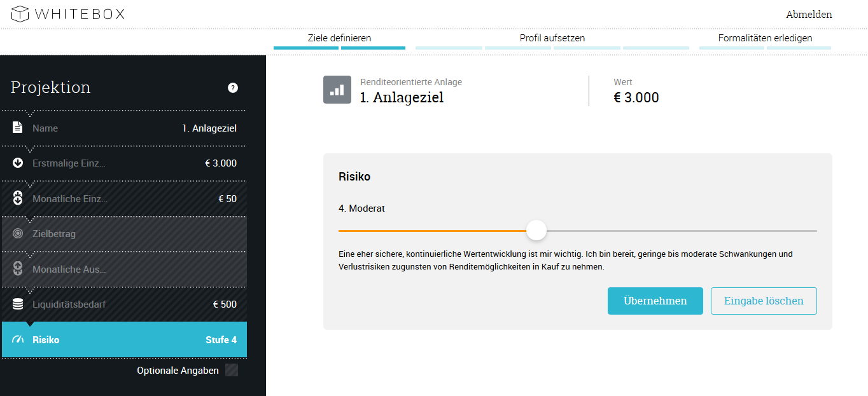
Task: Click the Zielbetrag target icon
Action: [18, 234]
